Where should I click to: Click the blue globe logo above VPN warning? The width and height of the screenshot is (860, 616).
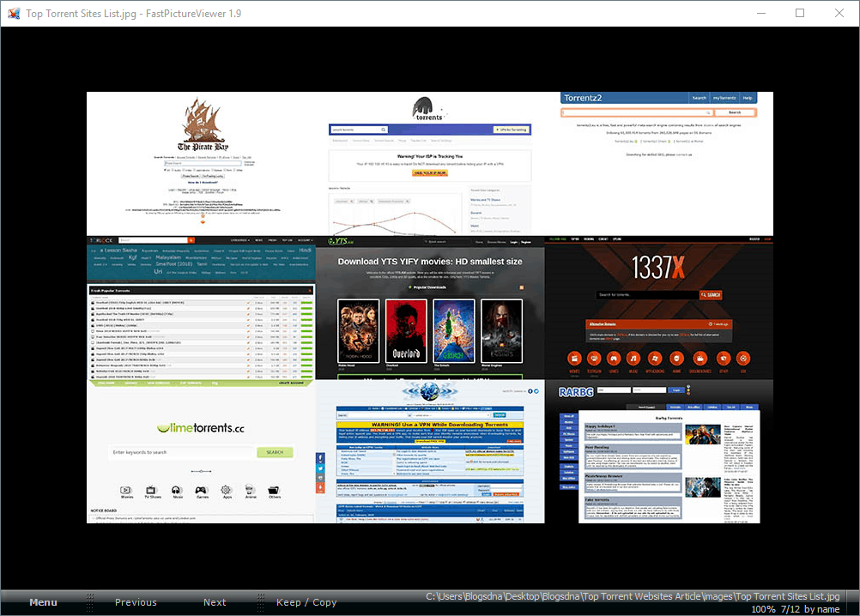tap(429, 391)
